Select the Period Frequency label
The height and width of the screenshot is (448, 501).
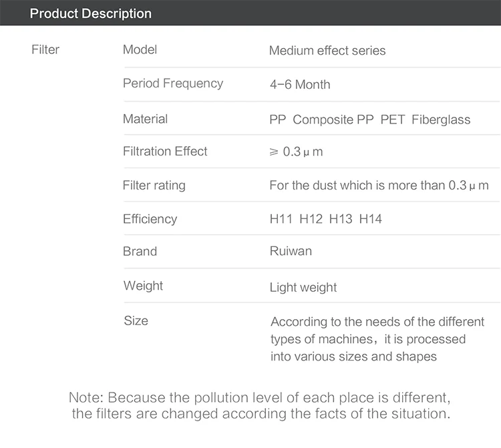[x=173, y=83]
